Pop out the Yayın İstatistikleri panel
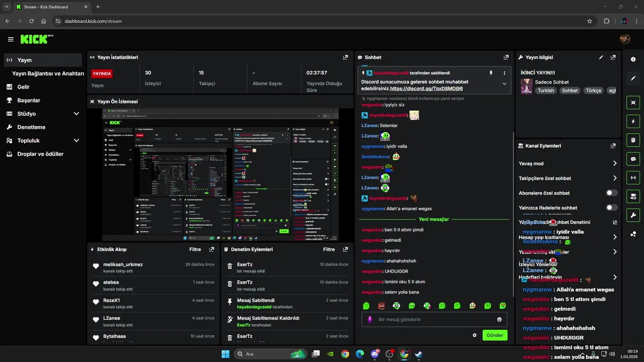 click(345, 57)
